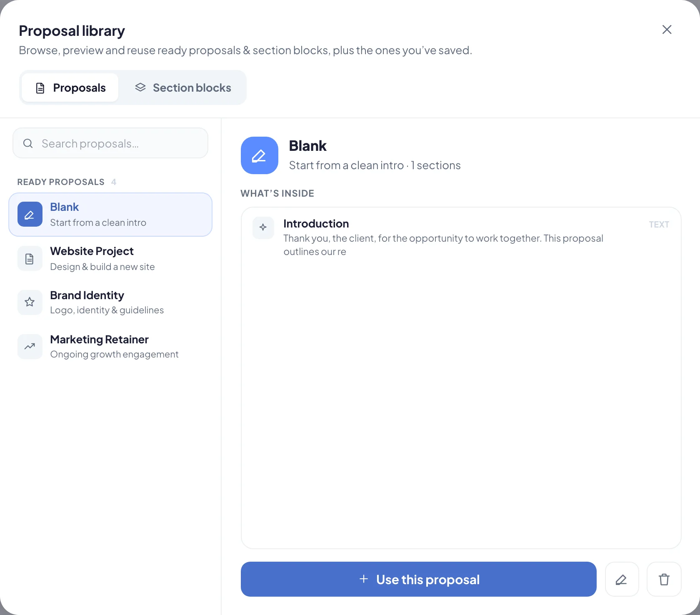Focus the Search proposals input field
Image resolution: width=700 pixels, height=615 pixels.
(x=110, y=143)
